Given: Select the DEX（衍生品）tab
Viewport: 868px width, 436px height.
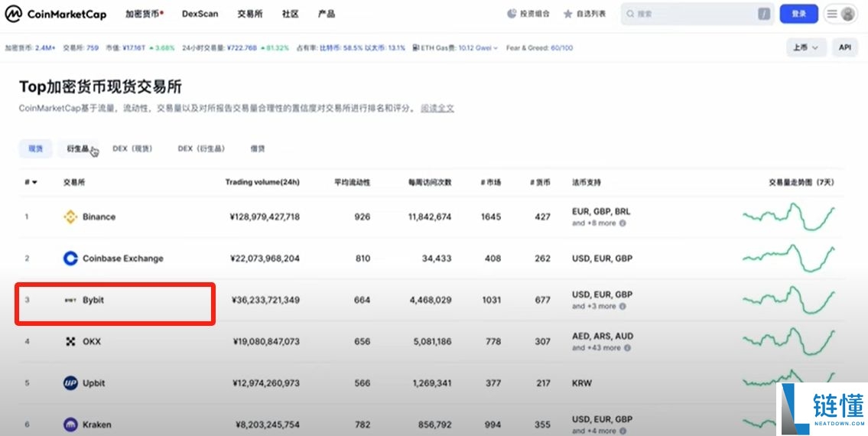Looking at the screenshot, I should [201, 148].
